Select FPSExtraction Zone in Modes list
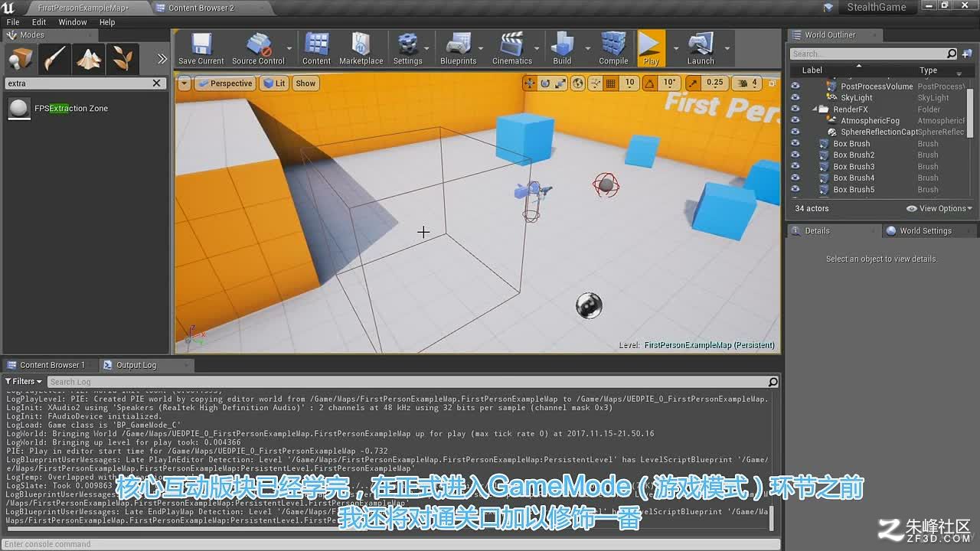The image size is (980, 551). point(84,109)
